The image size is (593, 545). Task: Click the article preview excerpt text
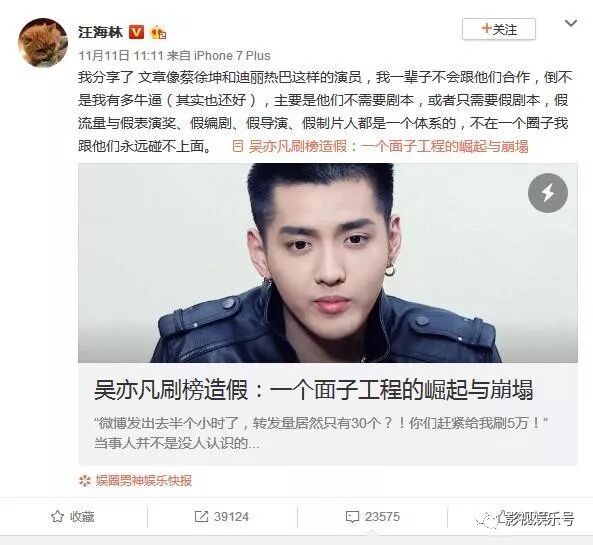pos(321,433)
